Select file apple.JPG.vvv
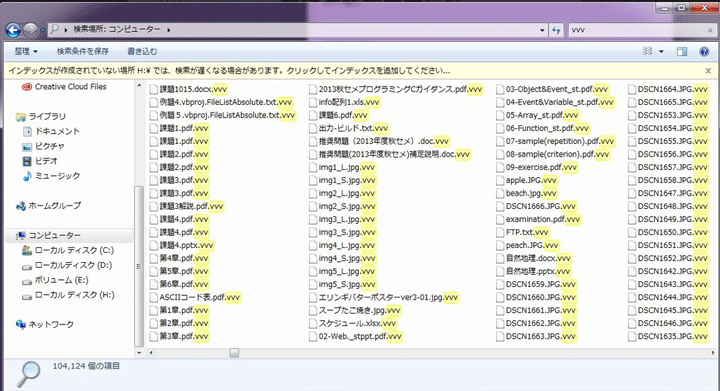The height and width of the screenshot is (391, 720). [x=527, y=180]
